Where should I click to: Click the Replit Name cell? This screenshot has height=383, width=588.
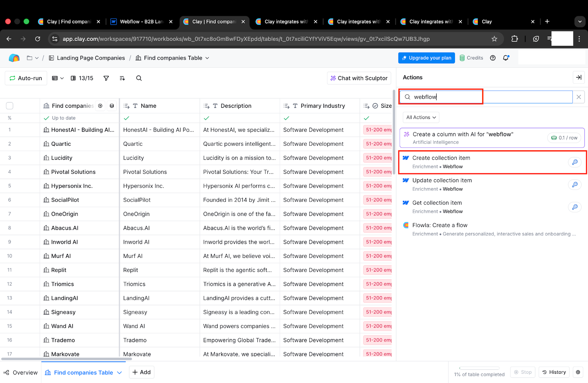(159, 270)
